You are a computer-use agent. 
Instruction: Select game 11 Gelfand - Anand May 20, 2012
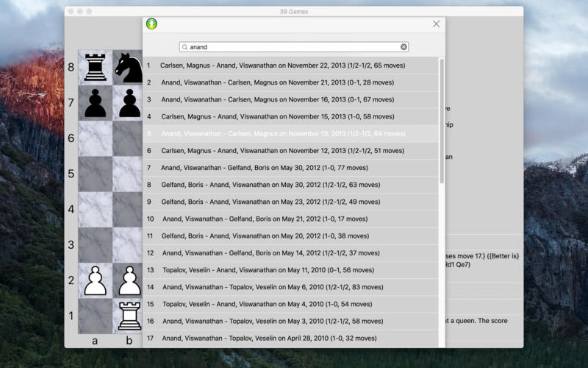[290, 236]
